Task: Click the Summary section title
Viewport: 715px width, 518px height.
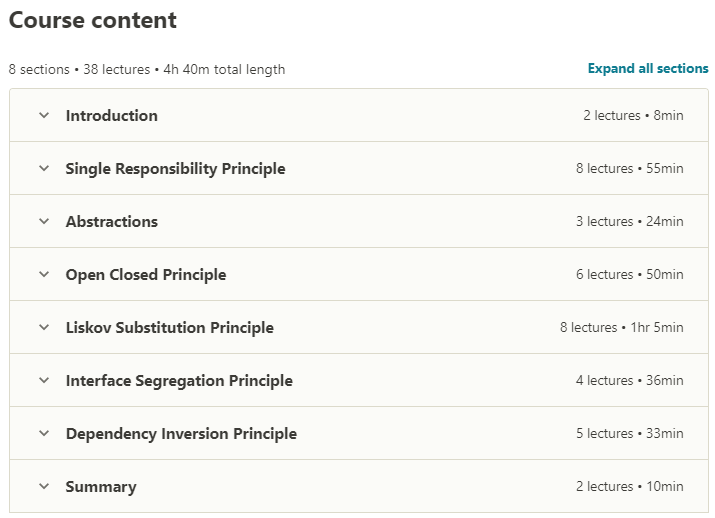Action: click(101, 487)
